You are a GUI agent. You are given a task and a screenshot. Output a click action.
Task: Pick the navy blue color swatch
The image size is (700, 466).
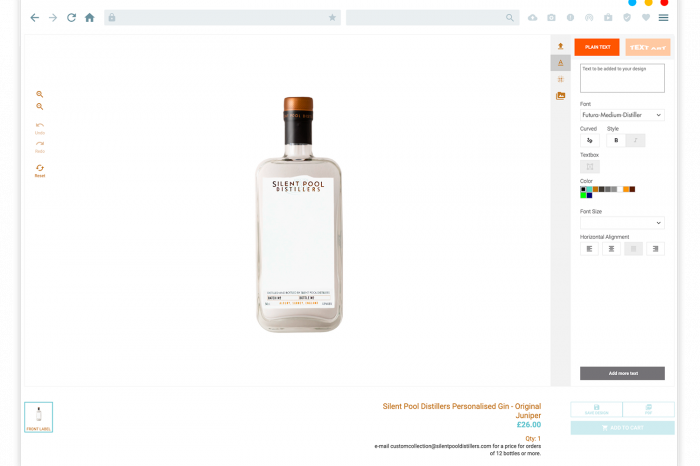point(589,196)
